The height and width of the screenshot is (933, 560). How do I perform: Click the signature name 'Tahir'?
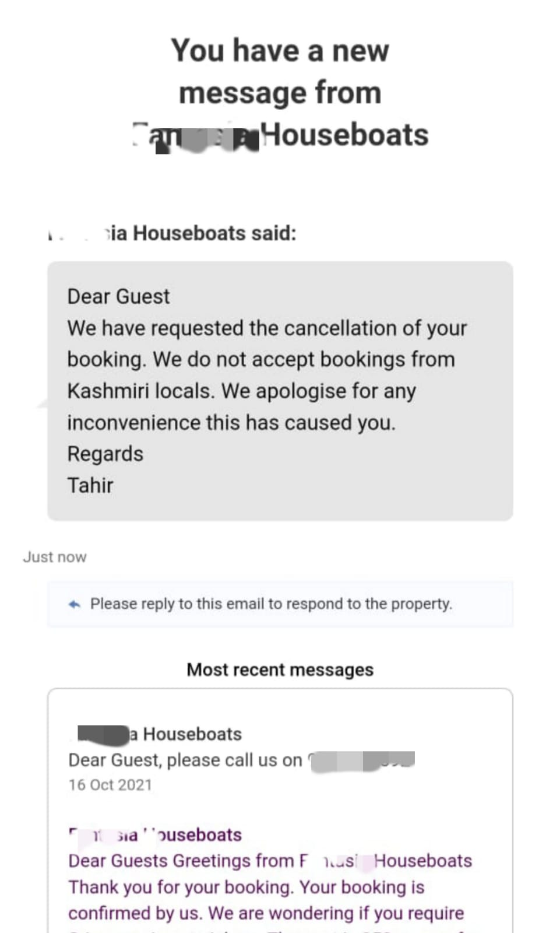coord(90,485)
